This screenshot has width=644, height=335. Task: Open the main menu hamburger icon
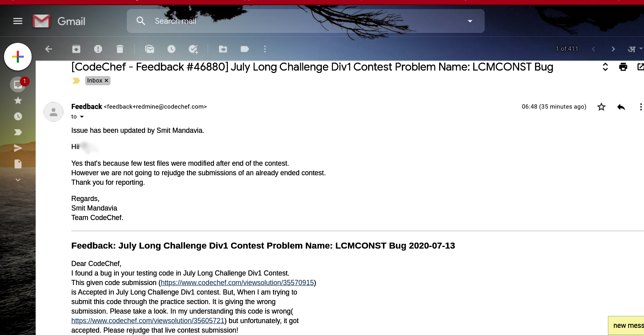(18, 21)
